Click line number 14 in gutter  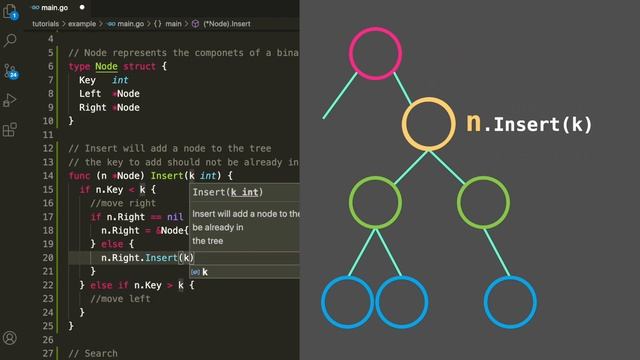48,176
